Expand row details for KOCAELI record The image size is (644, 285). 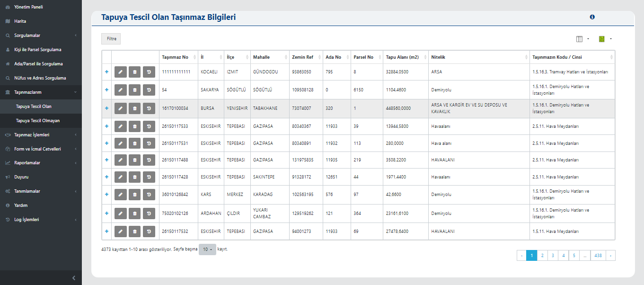coord(106,72)
